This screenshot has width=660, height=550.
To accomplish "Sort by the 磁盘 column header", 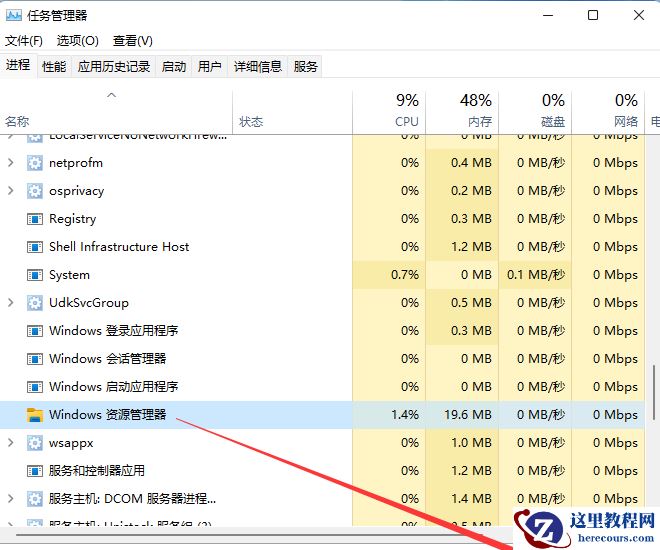I will pyautogui.click(x=535, y=112).
